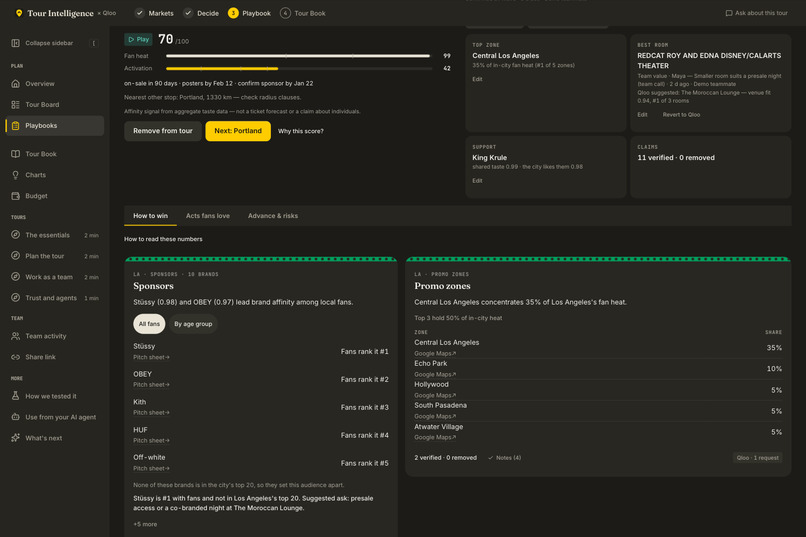This screenshot has height=537, width=806.
Task: Click the Collapse sidebar panel icon
Action: (15, 43)
